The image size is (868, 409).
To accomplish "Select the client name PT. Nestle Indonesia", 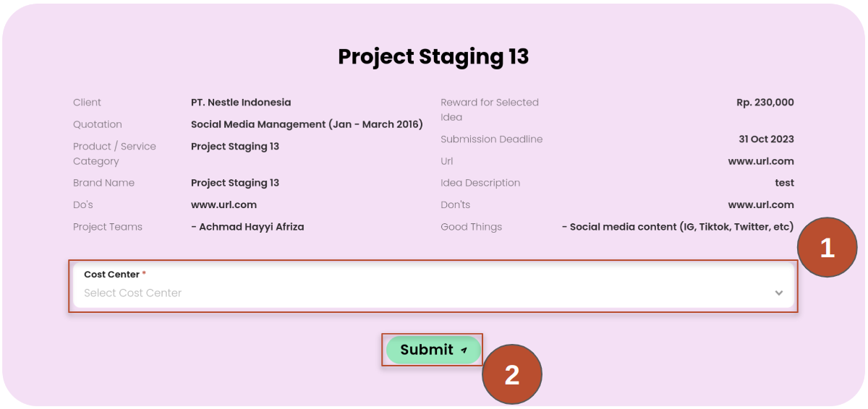I will coord(241,103).
